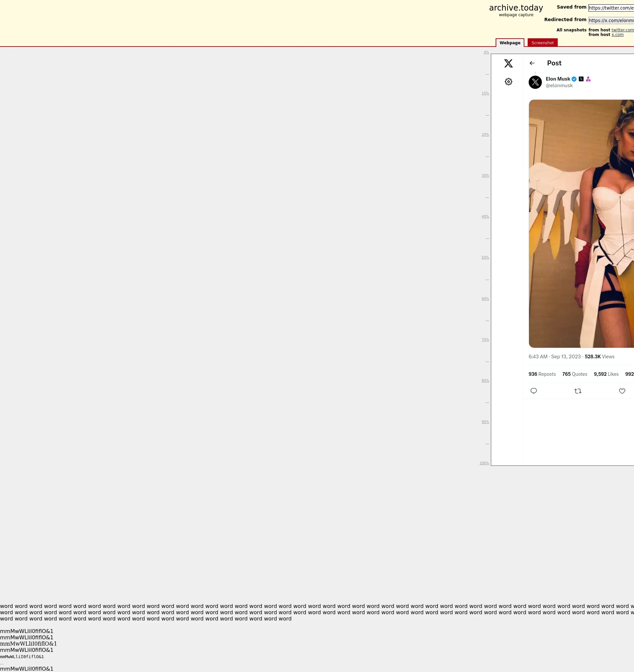Click the archive.today logo link
The image size is (634, 672).
tap(516, 8)
